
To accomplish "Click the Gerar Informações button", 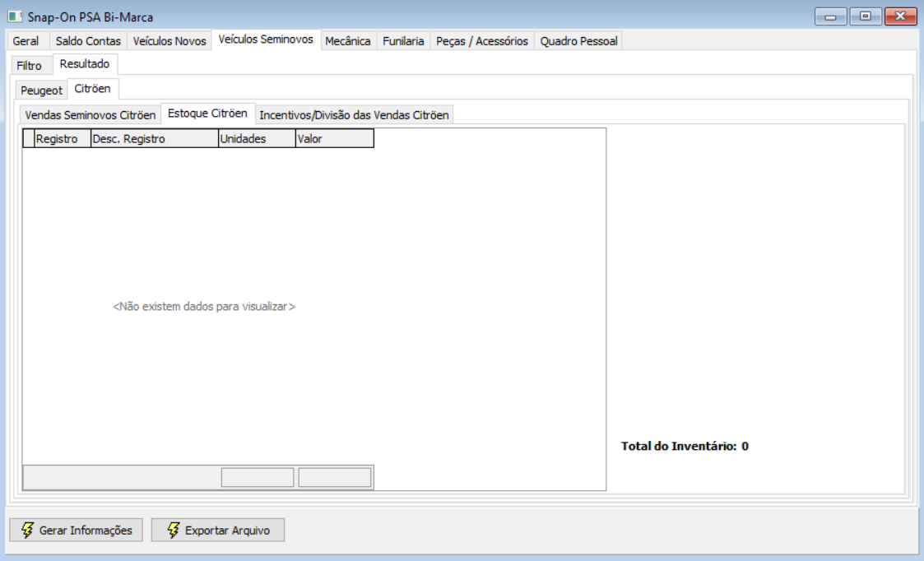I will pos(76,530).
